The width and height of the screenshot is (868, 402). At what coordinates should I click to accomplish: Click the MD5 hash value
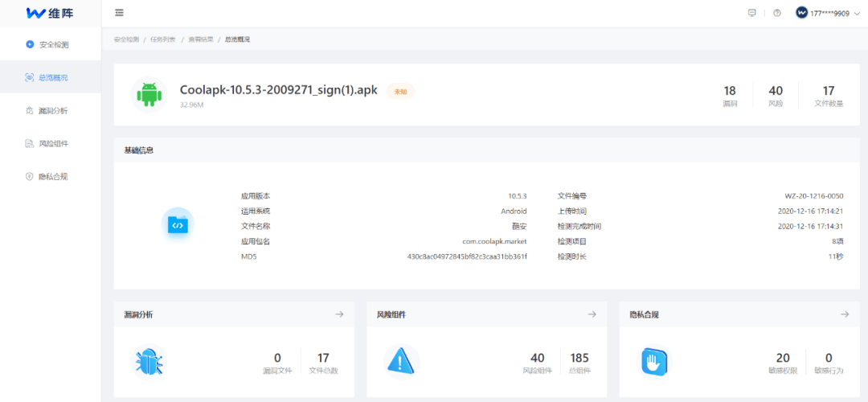[x=467, y=257]
